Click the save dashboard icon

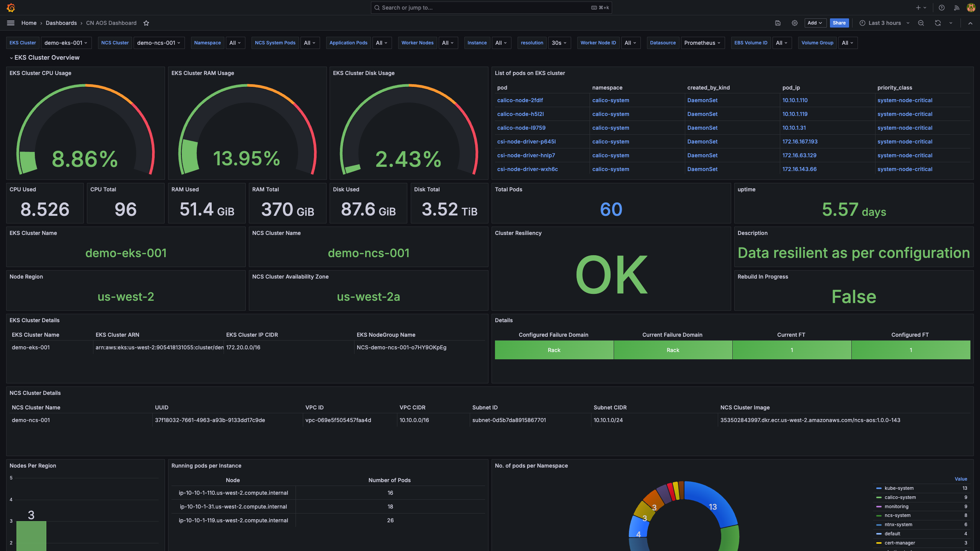pyautogui.click(x=777, y=23)
